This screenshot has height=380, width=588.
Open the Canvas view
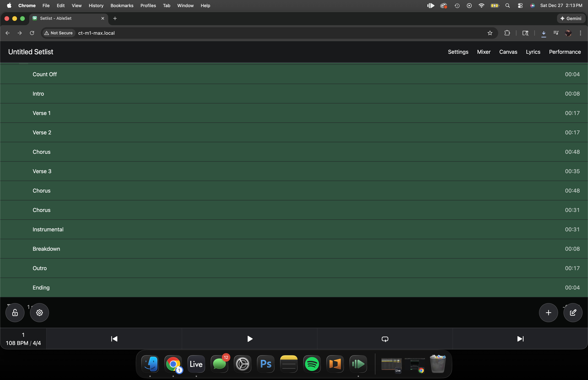pyautogui.click(x=508, y=52)
